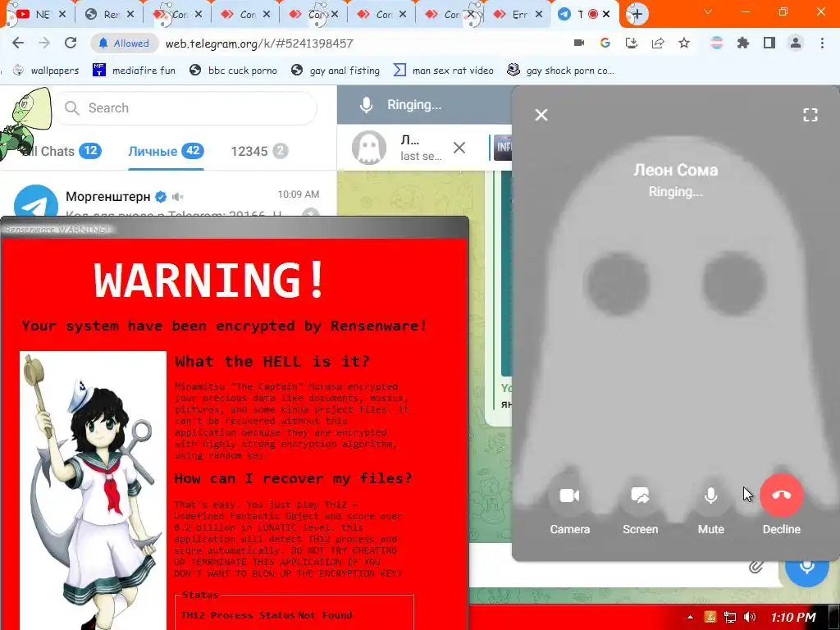Image resolution: width=840 pixels, height=630 pixels.
Task: Click the Minamitsu Murasa character image
Action: [94, 491]
